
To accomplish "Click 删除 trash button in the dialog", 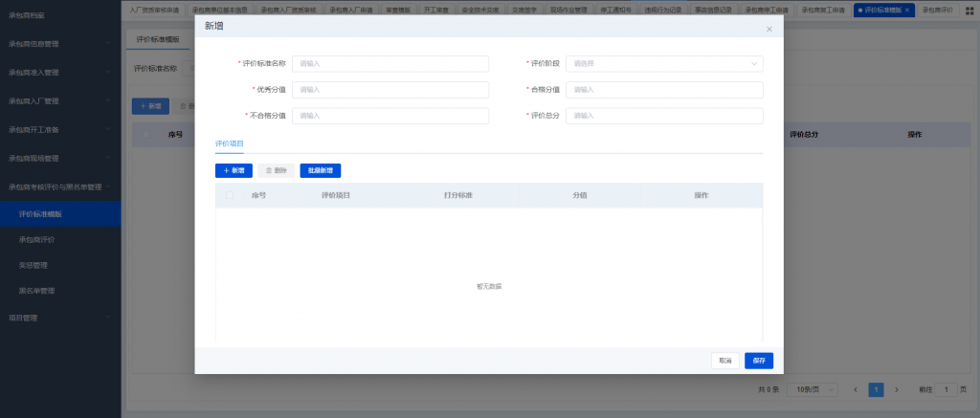I will click(276, 170).
